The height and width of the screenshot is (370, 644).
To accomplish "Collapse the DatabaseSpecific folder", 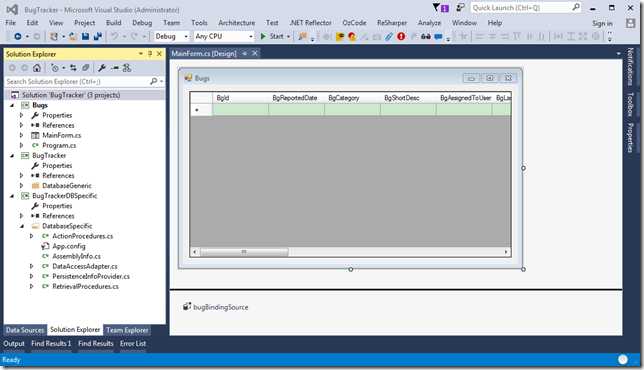I will point(22,226).
